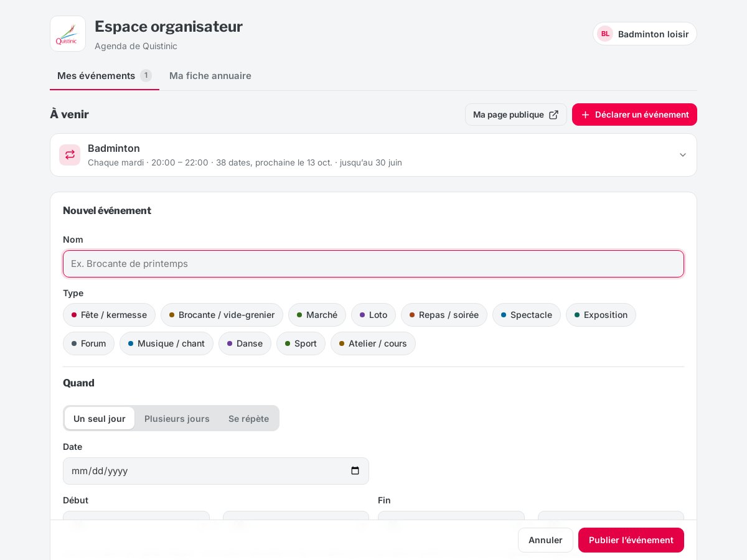Open the Mes événements tab

pos(105,76)
